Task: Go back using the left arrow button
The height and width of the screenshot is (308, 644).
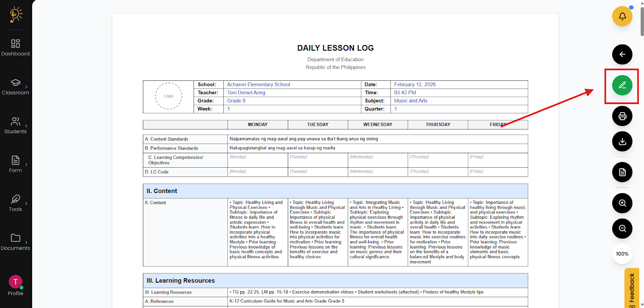Action: 622,54
